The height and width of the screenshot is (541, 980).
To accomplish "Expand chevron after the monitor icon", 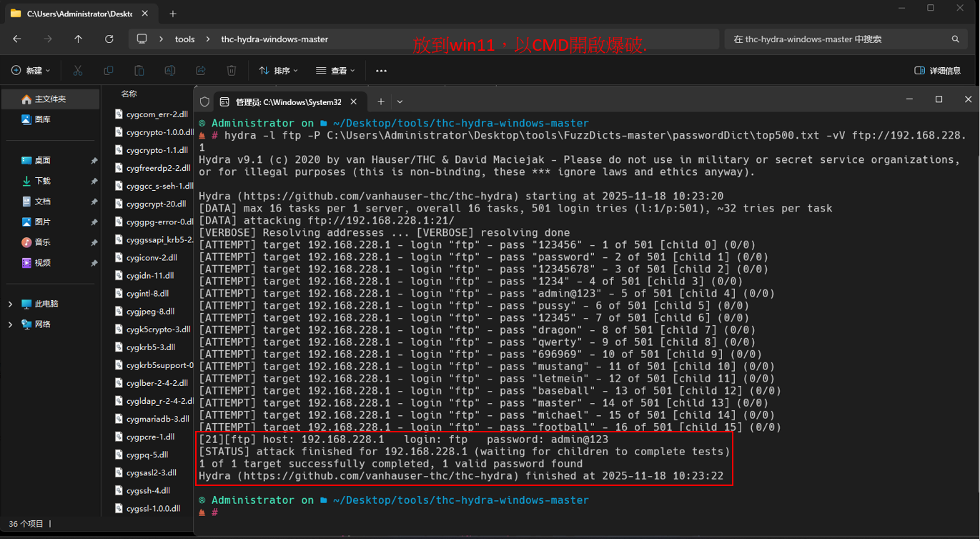I will coord(162,39).
